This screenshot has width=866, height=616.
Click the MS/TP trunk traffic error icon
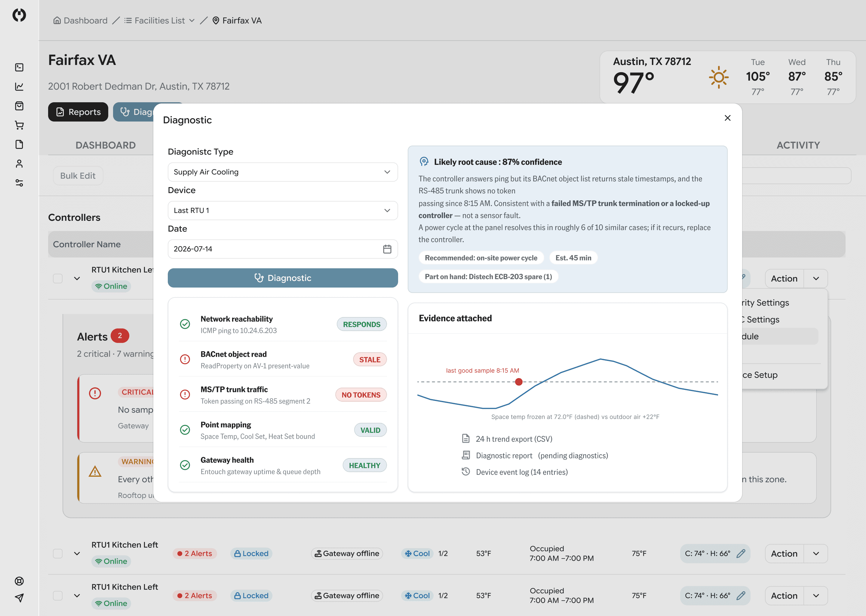(x=185, y=395)
